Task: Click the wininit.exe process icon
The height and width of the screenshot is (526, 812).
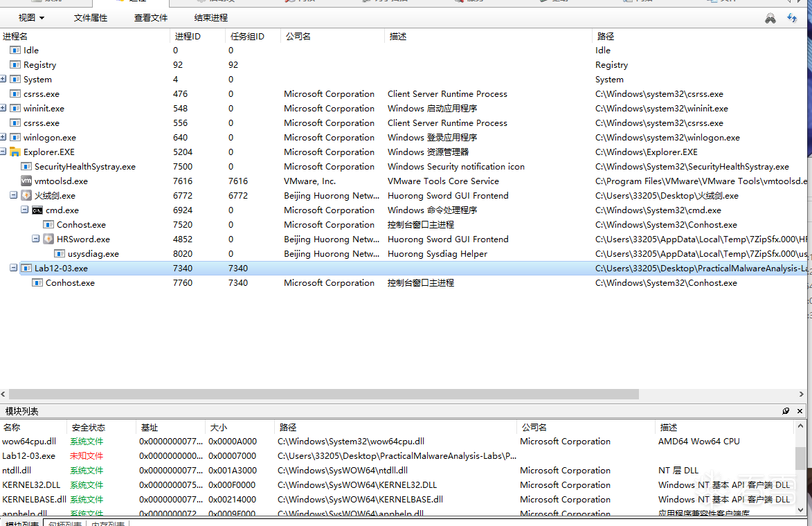Action: (15, 108)
